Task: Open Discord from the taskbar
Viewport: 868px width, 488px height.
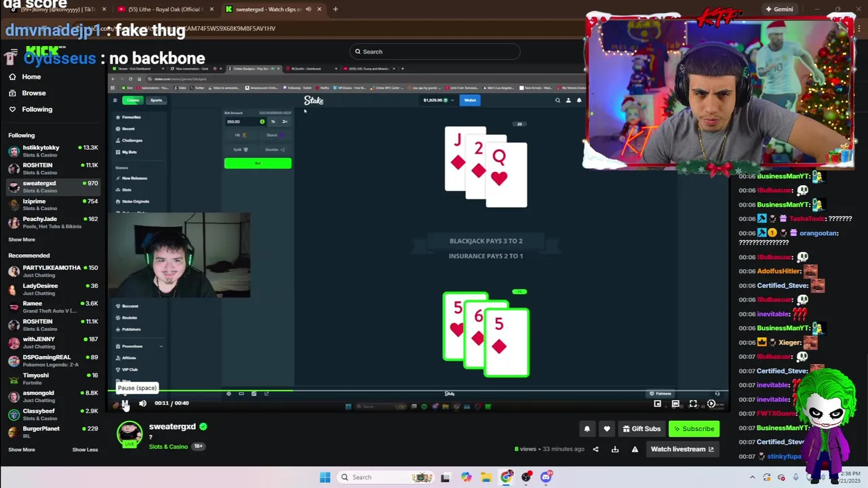Action: coord(546,477)
